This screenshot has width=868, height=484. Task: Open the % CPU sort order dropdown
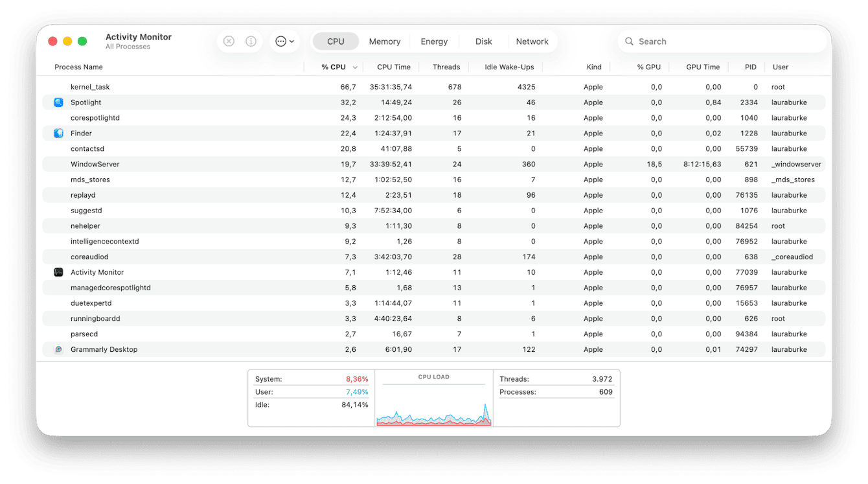355,67
